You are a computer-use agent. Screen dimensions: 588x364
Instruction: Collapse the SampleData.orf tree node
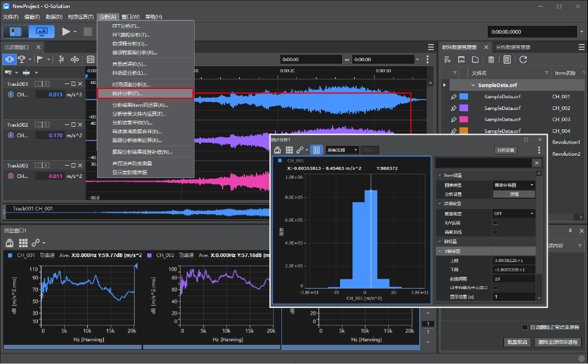click(x=473, y=85)
